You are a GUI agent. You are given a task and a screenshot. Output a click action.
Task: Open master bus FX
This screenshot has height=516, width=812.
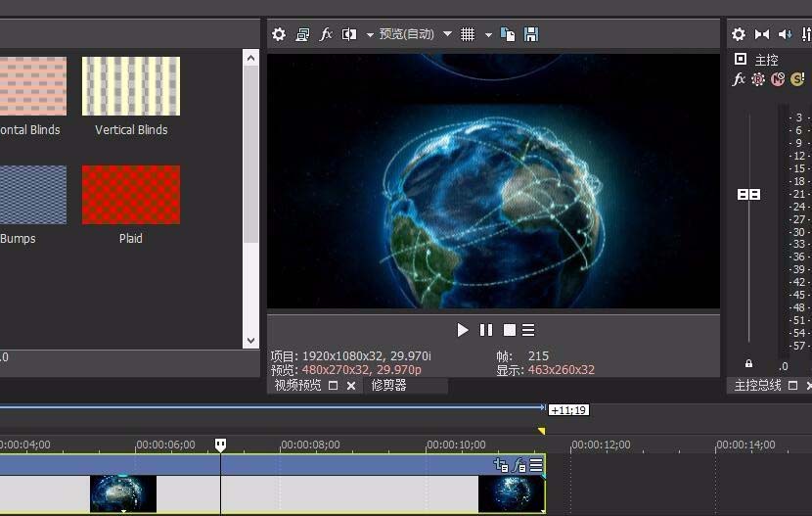tap(740, 79)
